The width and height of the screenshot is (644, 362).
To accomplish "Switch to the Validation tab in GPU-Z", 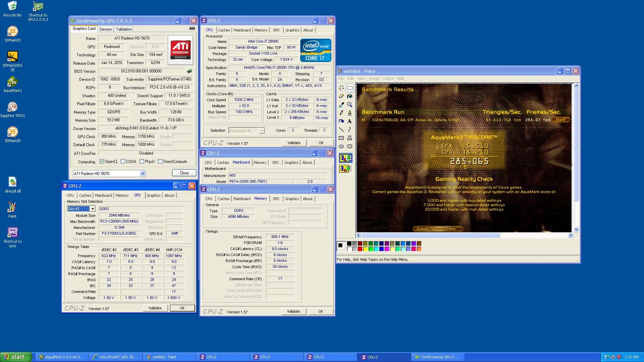I will 124,29.
